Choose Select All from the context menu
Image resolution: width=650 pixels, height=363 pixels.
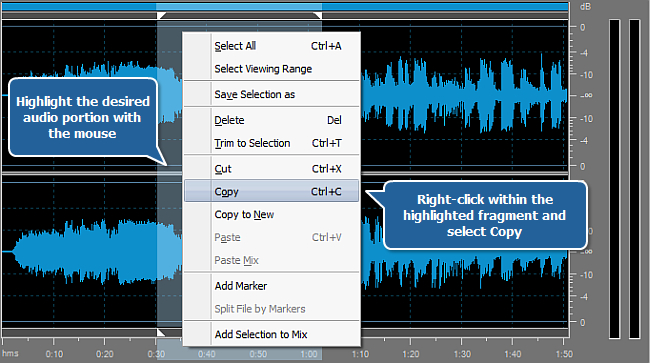coord(272,46)
